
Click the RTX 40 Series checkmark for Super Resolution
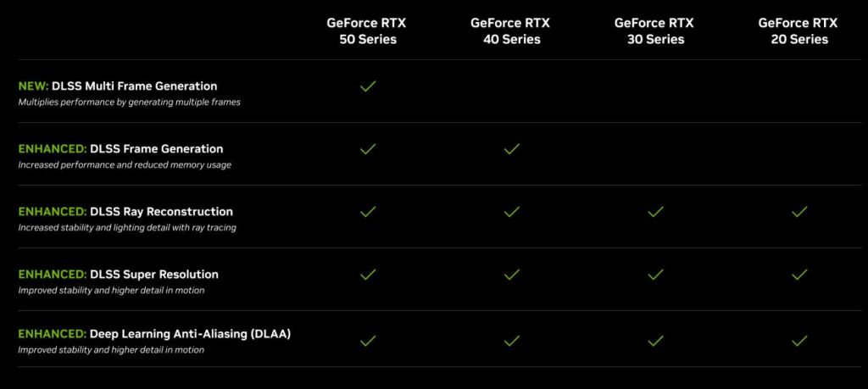click(511, 275)
